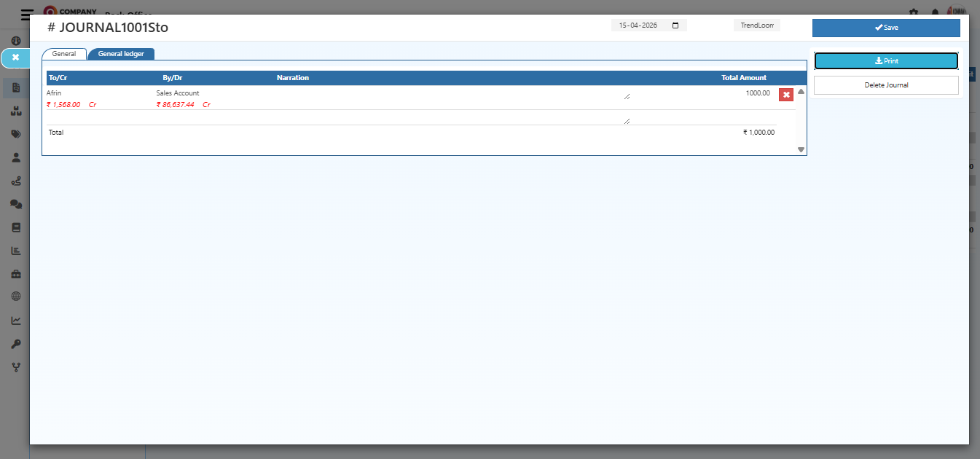Viewport: 980px width, 459px height.
Task: Select the ledger book icon in sidebar
Action: pos(15,227)
